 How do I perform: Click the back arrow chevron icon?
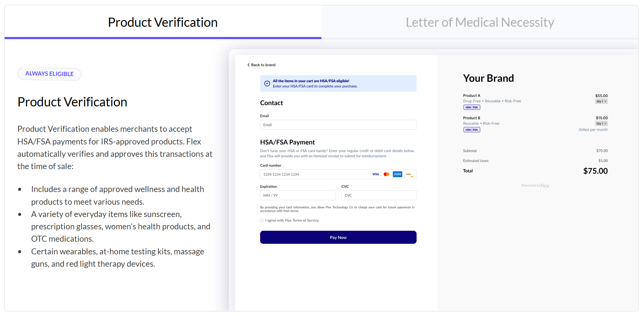tap(249, 65)
